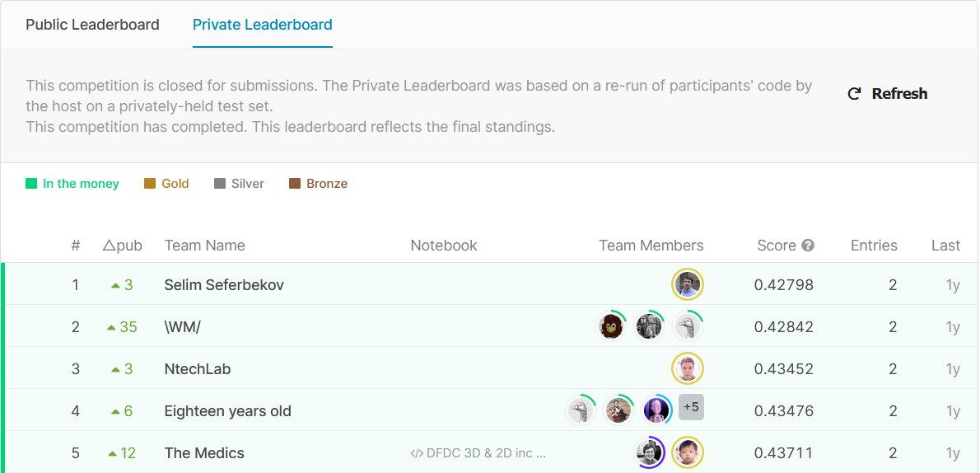Switch to the Public Leaderboard tab
The width and height of the screenshot is (980, 473).
[x=92, y=25]
